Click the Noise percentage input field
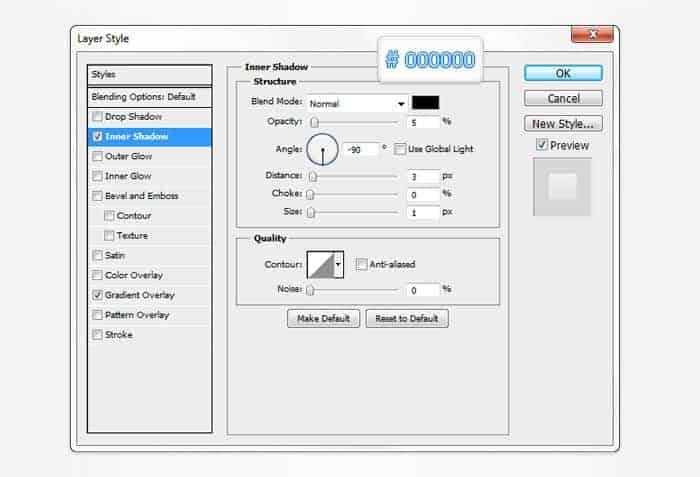This screenshot has width=700, height=477. (x=423, y=290)
